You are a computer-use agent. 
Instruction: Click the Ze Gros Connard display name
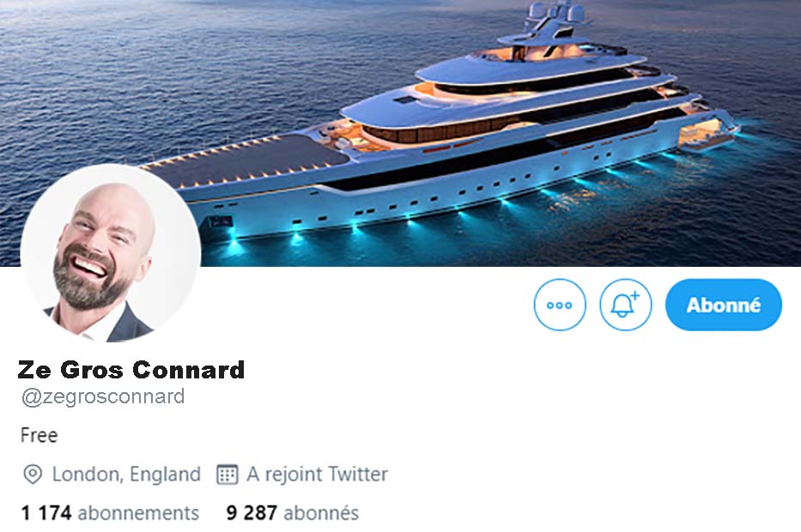(x=131, y=370)
